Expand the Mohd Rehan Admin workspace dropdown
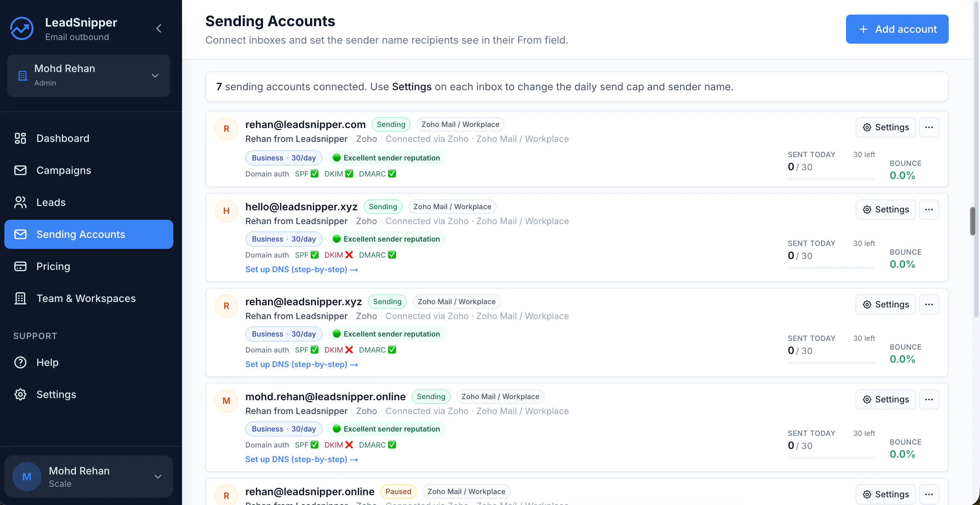The width and height of the screenshot is (980, 505). point(155,76)
